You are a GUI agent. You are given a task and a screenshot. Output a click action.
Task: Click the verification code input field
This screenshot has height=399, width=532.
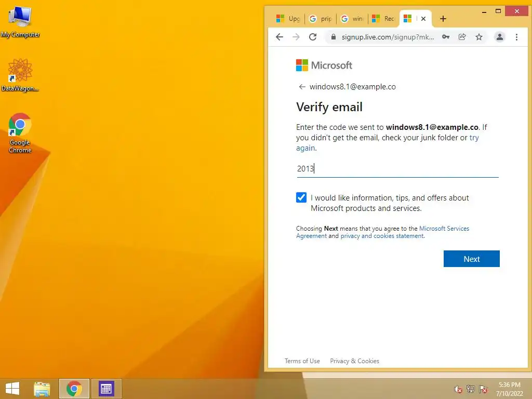[397, 169]
